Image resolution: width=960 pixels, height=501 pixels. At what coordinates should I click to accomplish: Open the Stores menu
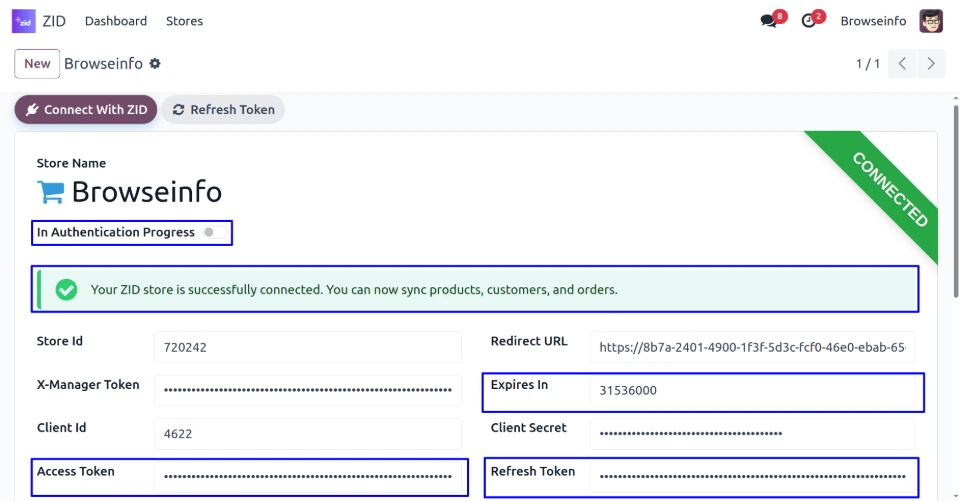pyautogui.click(x=184, y=21)
